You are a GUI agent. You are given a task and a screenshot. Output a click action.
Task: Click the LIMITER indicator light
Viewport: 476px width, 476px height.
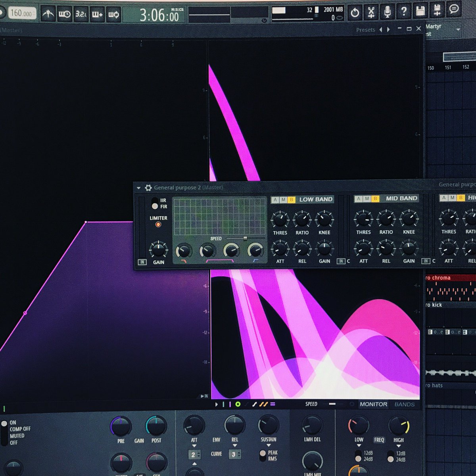(x=158, y=225)
